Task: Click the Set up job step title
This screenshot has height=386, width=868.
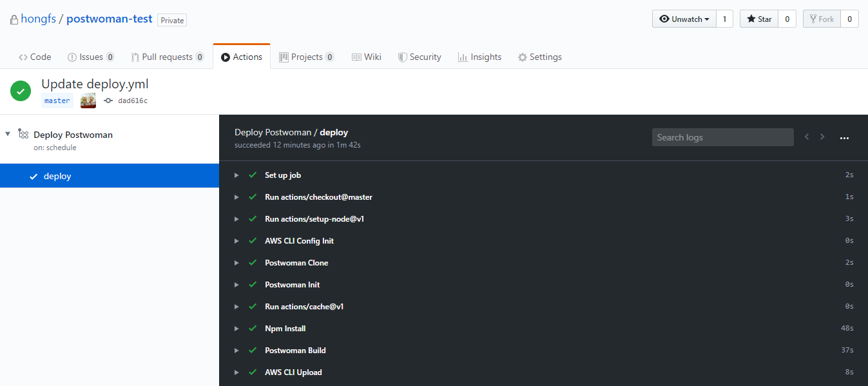Action: click(x=283, y=175)
